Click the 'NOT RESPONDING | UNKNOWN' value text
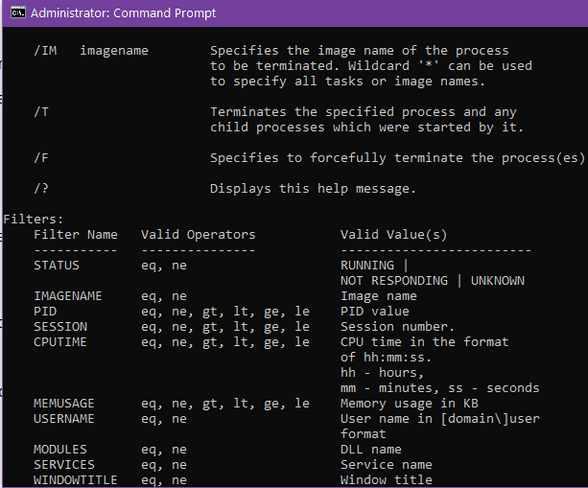Viewport: 588px width, 488px height. (x=432, y=281)
